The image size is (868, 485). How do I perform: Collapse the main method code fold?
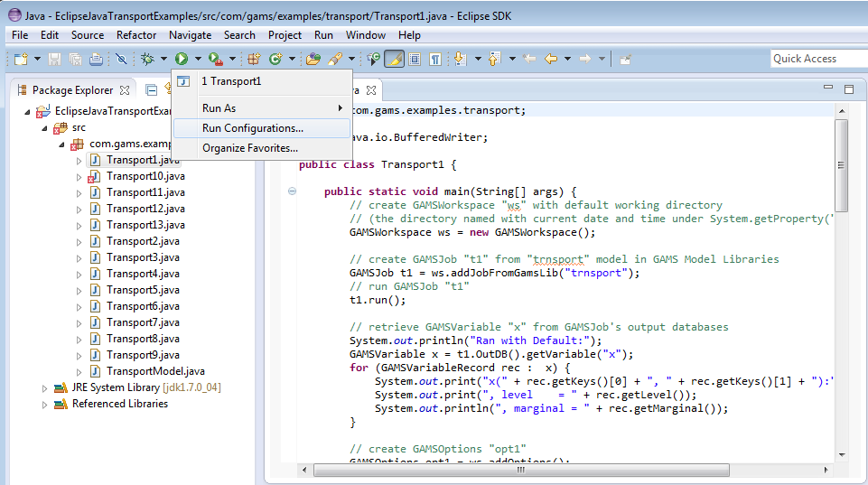293,191
